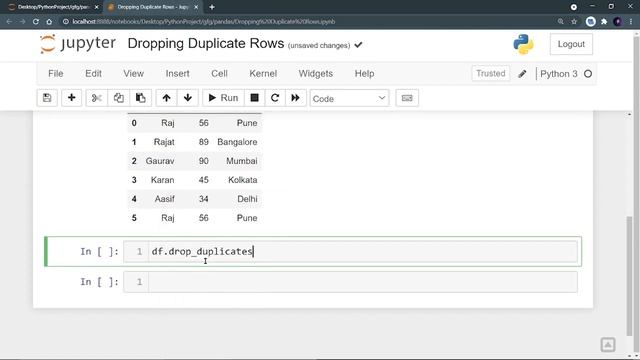The width and height of the screenshot is (640, 360).
Task: Open the Cell menu
Action: click(219, 73)
